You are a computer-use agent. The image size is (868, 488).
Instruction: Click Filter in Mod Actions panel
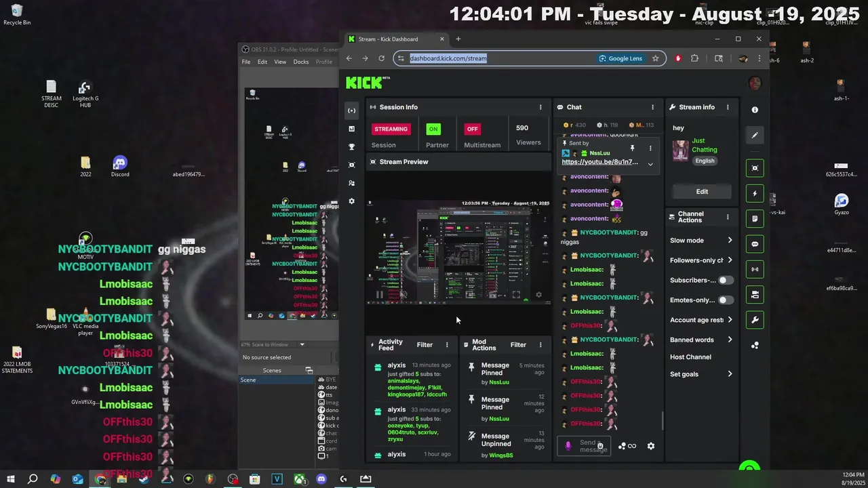(518, 345)
